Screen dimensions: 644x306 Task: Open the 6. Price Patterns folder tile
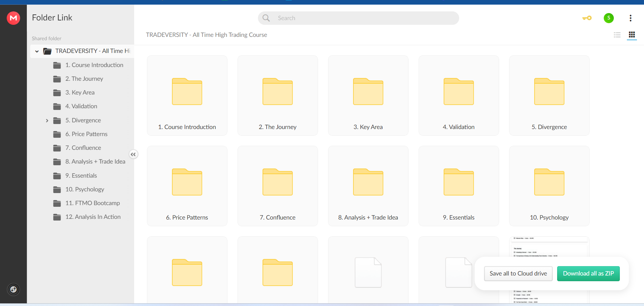point(187,186)
